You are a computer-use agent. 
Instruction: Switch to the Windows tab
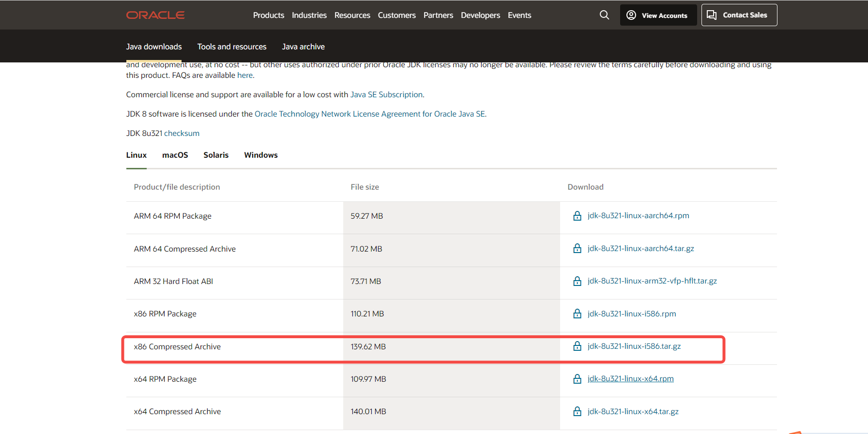click(x=261, y=155)
